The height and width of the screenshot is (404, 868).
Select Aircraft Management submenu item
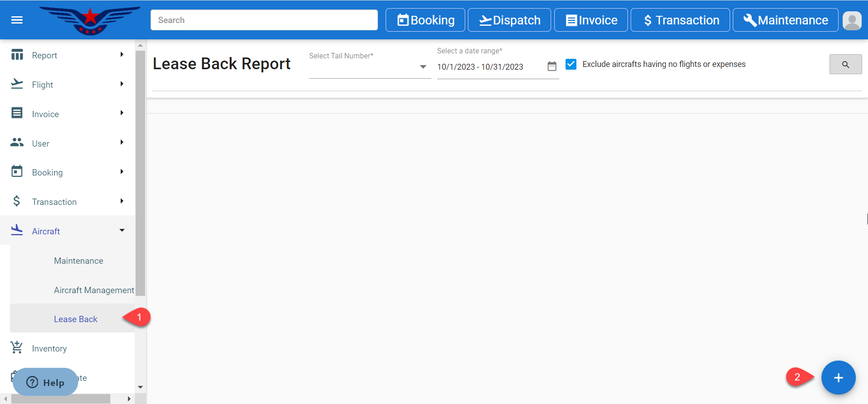coord(94,290)
